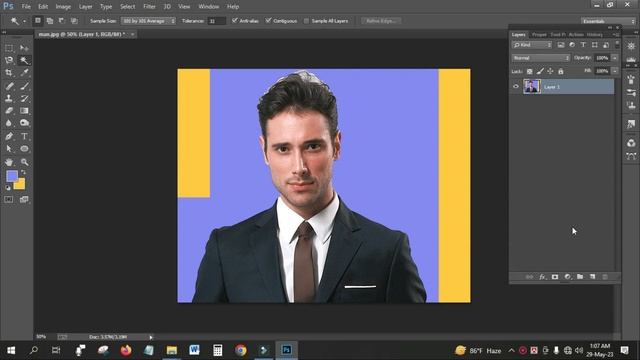Create a new layer

(x=592, y=277)
